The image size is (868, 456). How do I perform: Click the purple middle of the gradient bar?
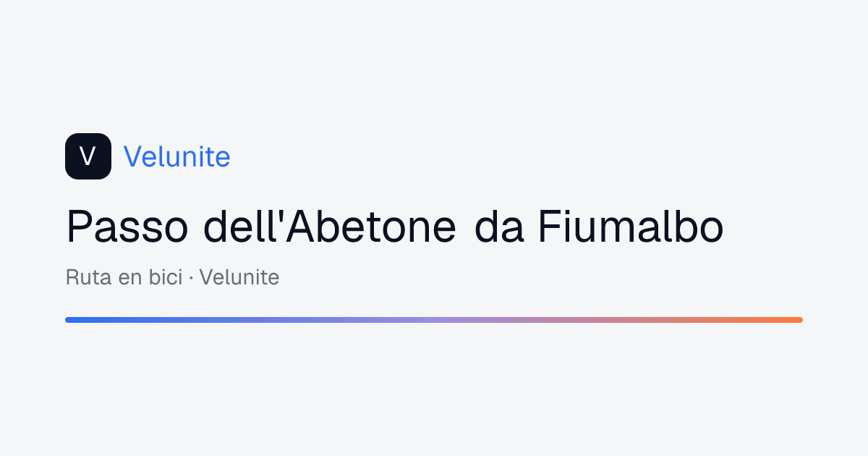pos(434,319)
